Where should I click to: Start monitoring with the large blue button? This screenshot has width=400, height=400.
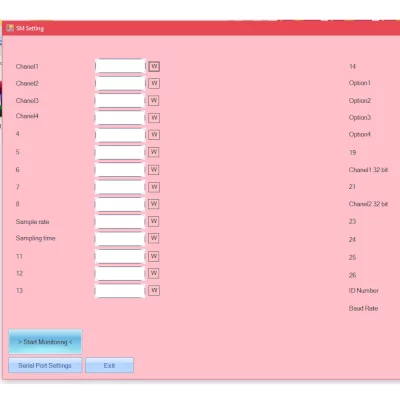pyautogui.click(x=45, y=342)
